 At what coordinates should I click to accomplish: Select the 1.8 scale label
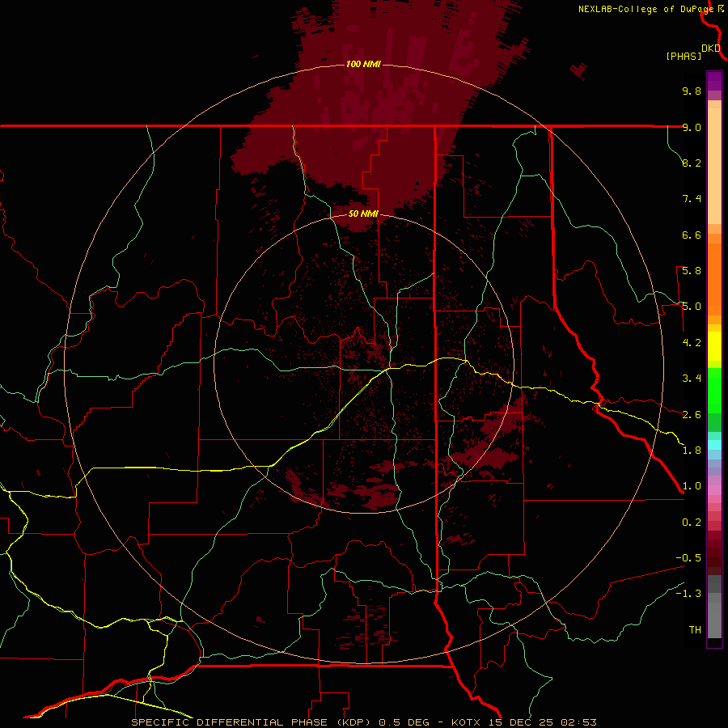point(692,451)
